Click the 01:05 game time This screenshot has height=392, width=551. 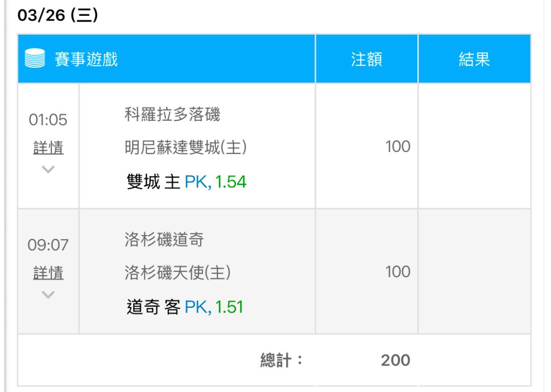tap(48, 120)
